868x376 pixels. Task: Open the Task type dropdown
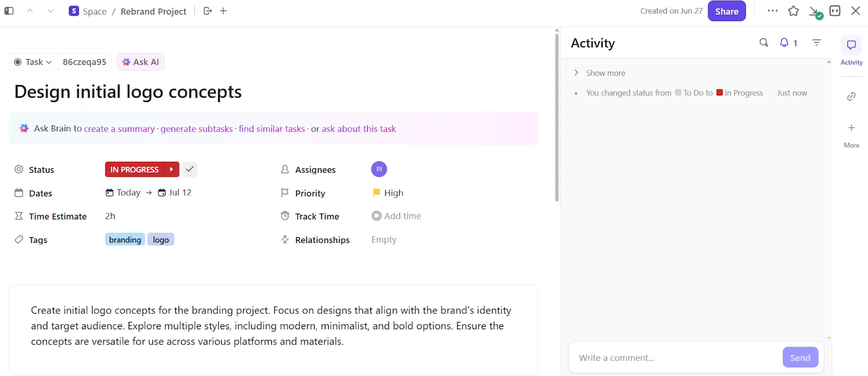33,62
